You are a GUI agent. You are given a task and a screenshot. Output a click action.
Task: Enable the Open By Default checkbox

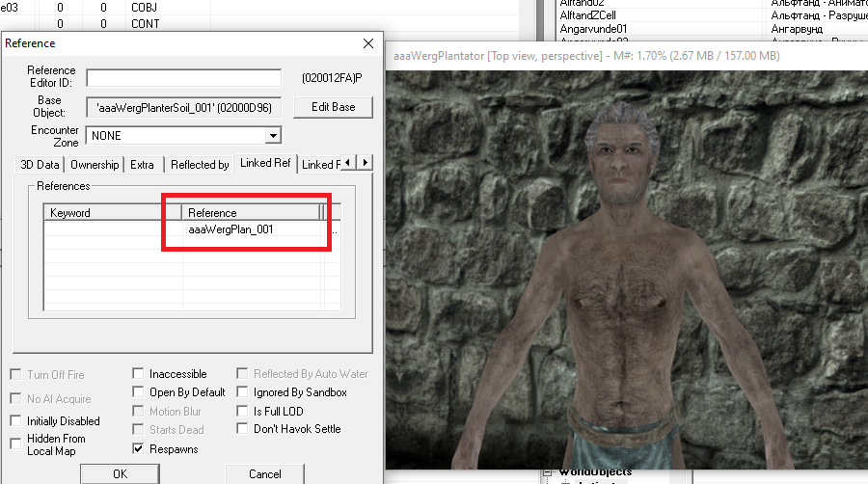click(138, 391)
